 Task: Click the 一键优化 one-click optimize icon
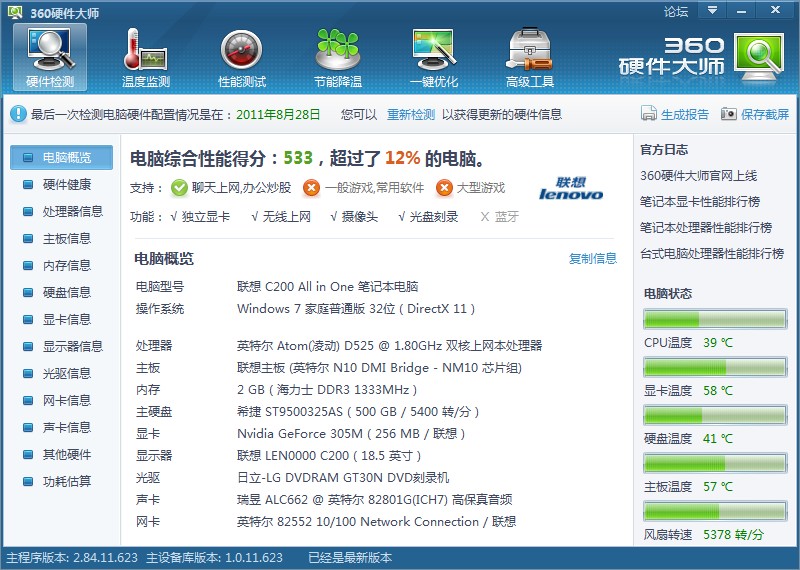click(434, 57)
